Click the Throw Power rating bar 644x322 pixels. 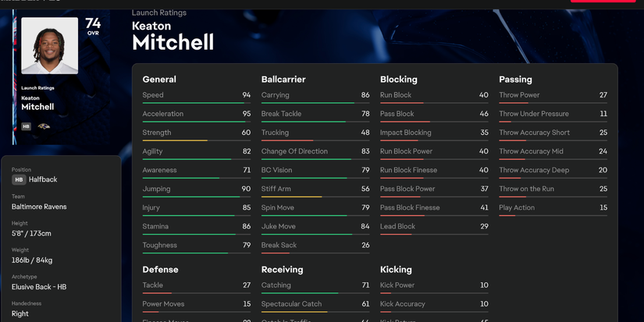pos(553,103)
